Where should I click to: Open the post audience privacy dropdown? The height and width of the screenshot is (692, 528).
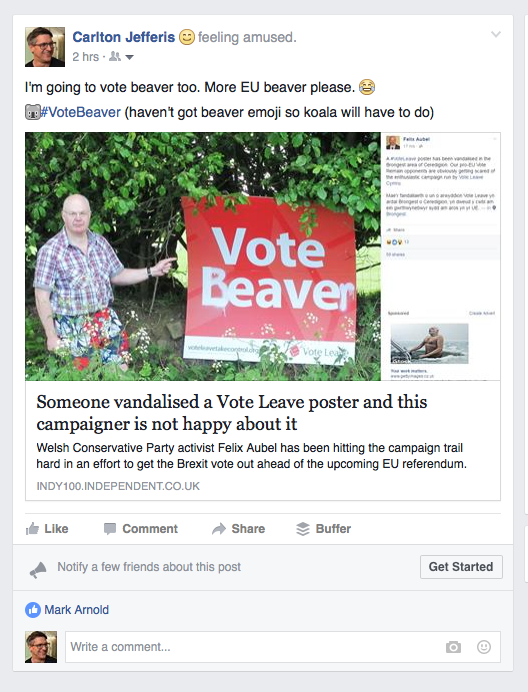(129, 57)
